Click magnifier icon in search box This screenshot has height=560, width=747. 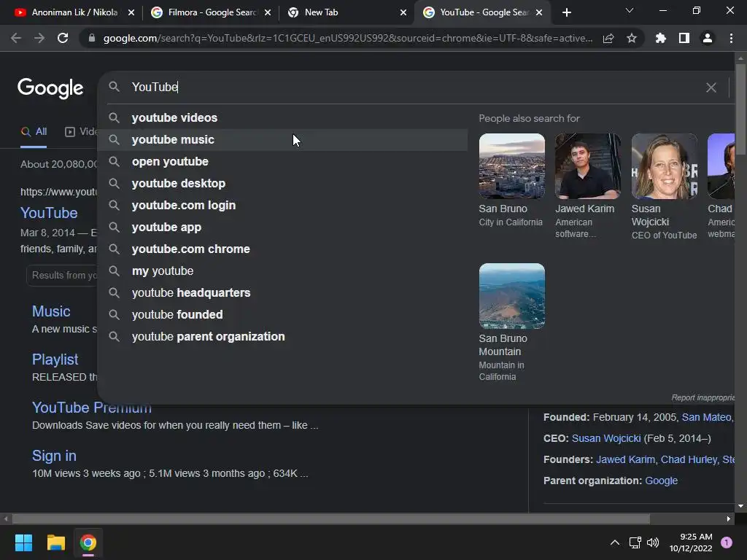(114, 87)
